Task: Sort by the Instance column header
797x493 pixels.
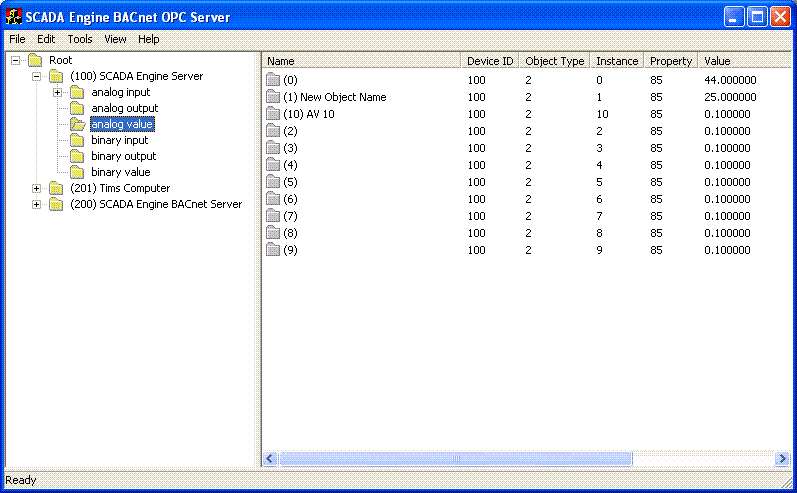Action: [617, 61]
